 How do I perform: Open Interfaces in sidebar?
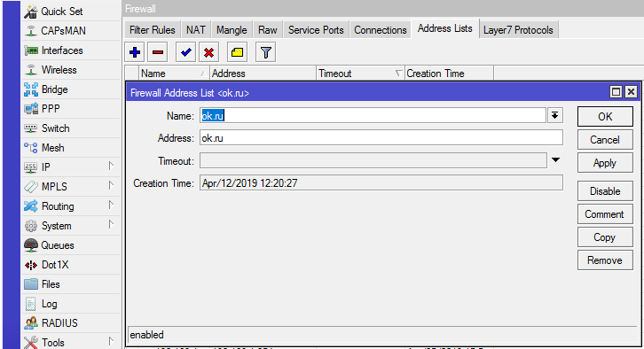pyautogui.click(x=71, y=50)
